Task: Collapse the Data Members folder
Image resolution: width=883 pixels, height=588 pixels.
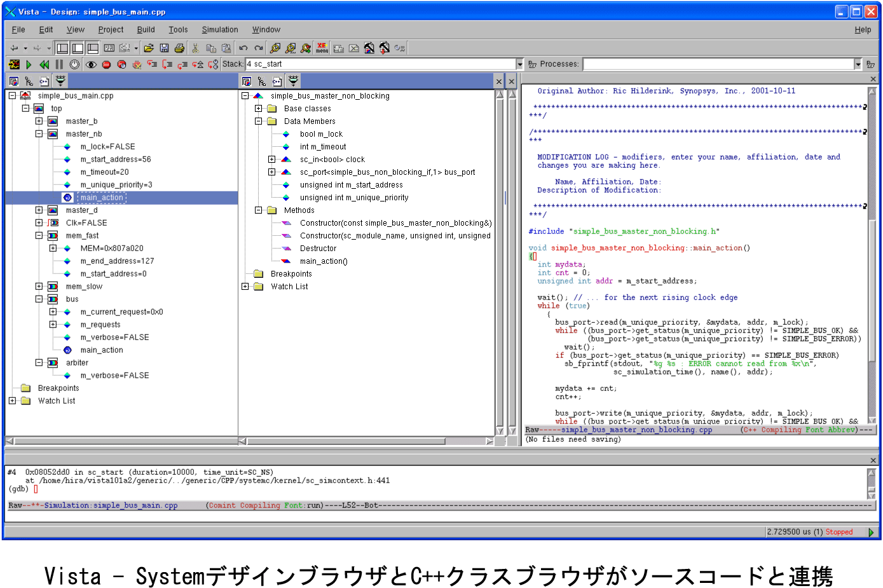Action: [x=259, y=121]
